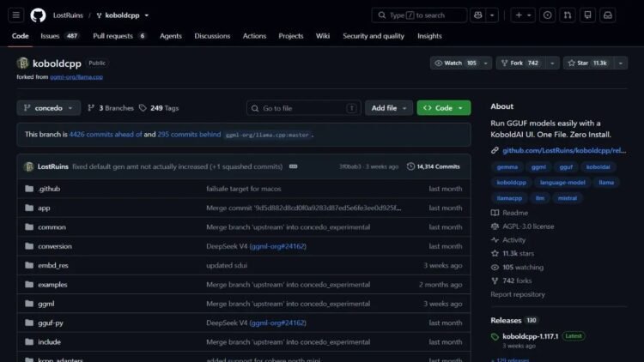
Task: Switch to the Code tab
Action: click(20, 36)
